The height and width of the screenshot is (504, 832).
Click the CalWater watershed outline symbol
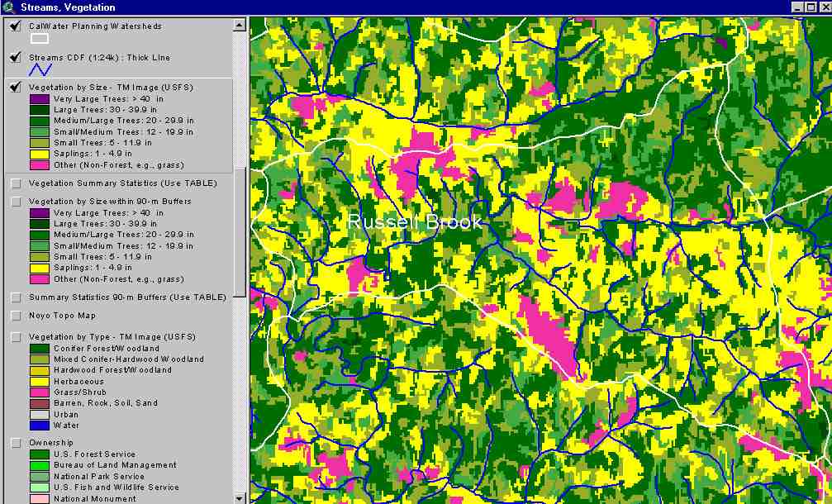(x=40, y=39)
